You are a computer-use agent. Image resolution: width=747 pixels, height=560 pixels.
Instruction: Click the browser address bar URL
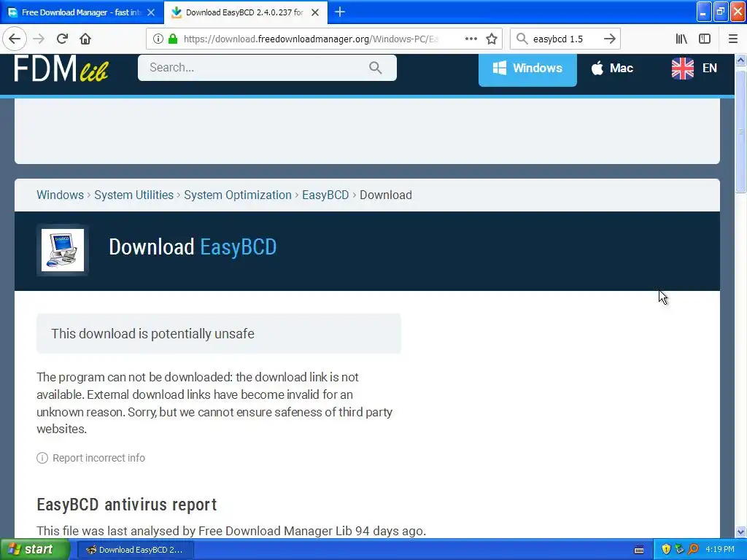click(311, 39)
